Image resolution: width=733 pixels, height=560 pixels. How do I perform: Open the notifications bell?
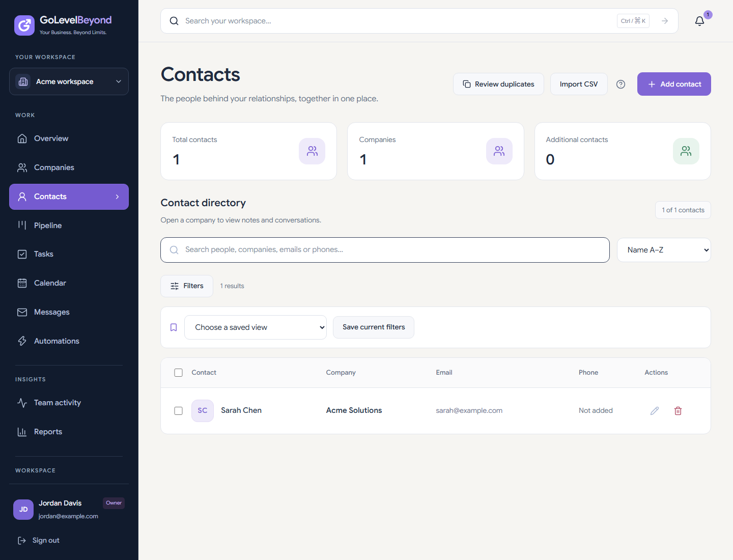click(x=699, y=21)
